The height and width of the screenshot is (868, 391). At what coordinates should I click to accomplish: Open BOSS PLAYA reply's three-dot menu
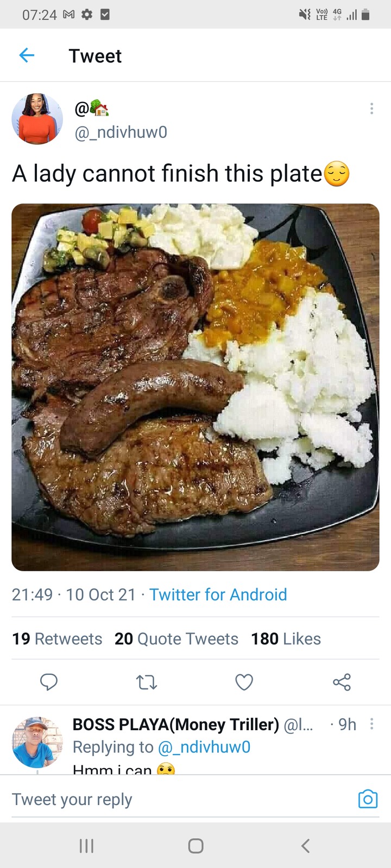[371, 724]
